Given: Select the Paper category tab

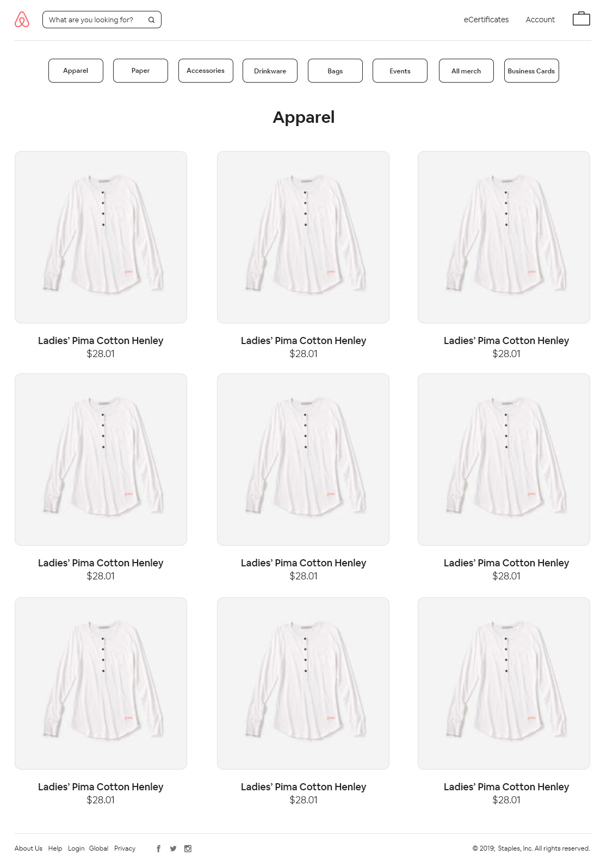Looking at the screenshot, I should (140, 71).
